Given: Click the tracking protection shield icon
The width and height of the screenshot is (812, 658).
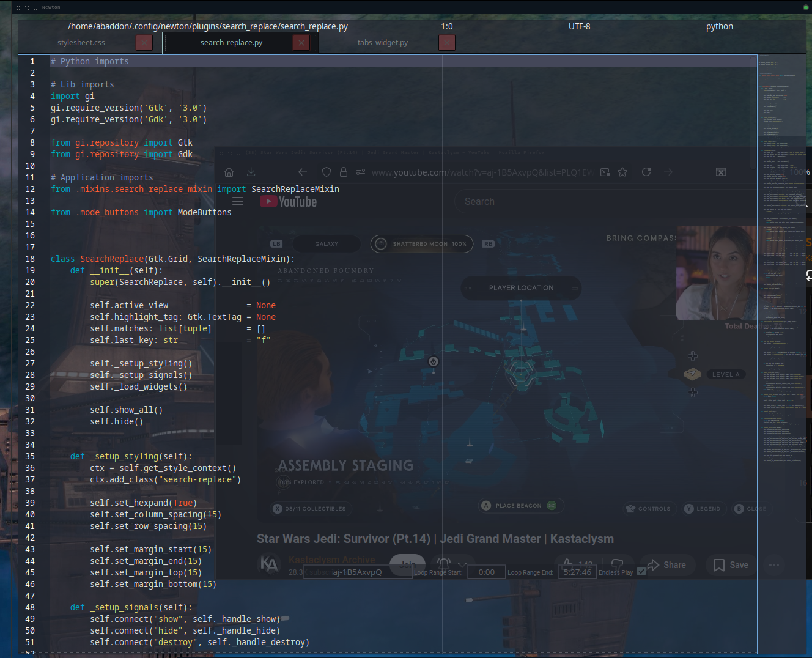Looking at the screenshot, I should 326,172.
